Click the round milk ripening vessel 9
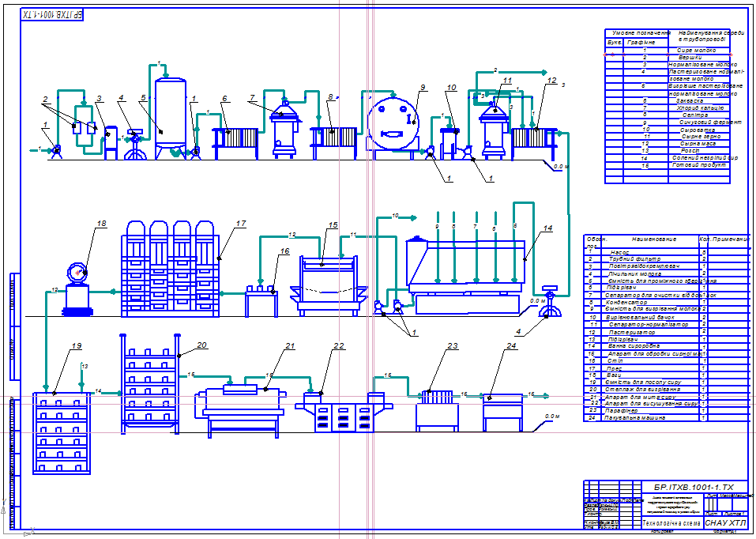The height and width of the screenshot is (539, 756). (x=392, y=124)
